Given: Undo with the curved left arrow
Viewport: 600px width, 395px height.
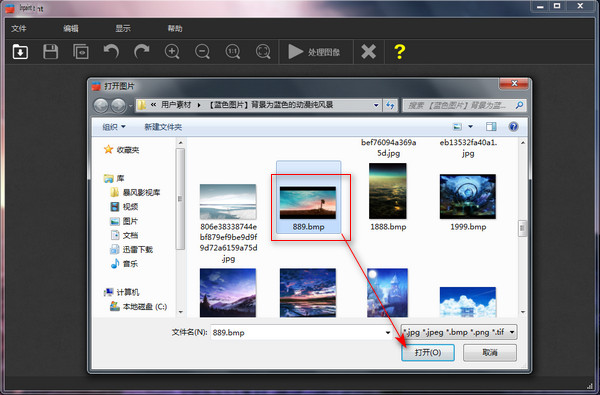Looking at the screenshot, I should pos(111,51).
